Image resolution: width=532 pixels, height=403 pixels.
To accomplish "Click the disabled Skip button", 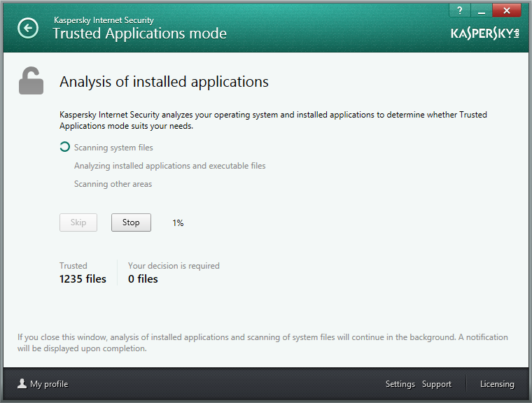I will click(78, 222).
